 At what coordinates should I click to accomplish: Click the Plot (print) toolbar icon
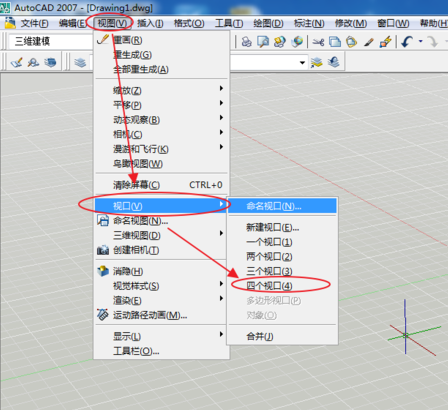(247, 42)
